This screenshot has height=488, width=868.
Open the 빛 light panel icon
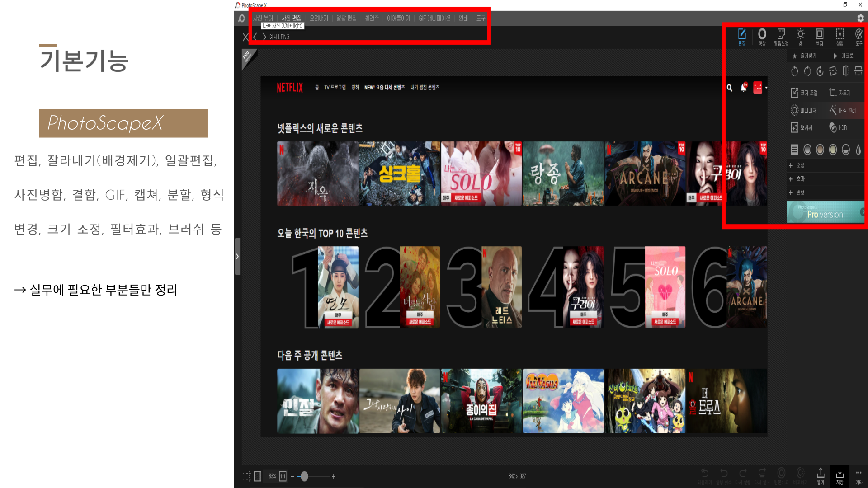point(800,37)
